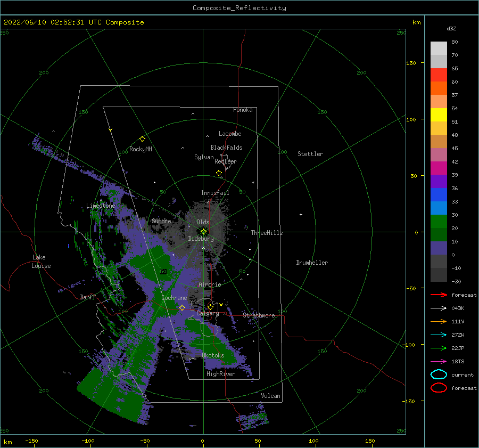Click the HighRiver city label

point(221,374)
